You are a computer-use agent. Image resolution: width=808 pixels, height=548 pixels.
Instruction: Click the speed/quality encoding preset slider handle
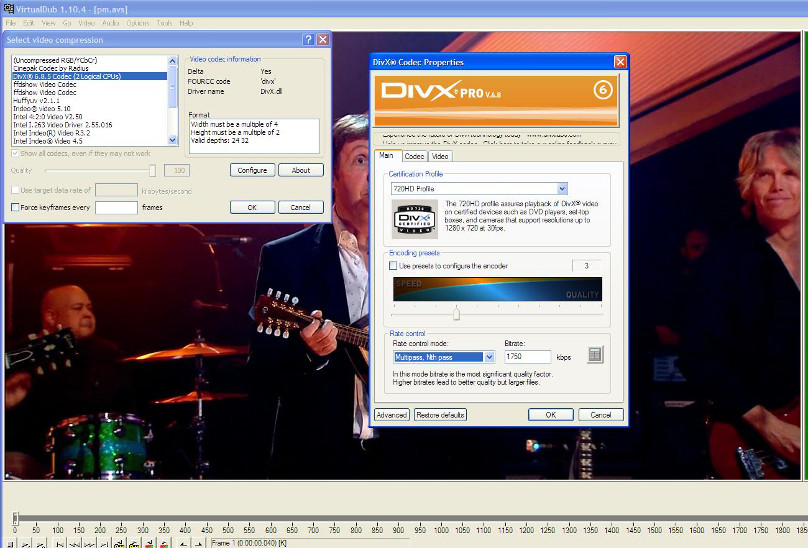(456, 313)
